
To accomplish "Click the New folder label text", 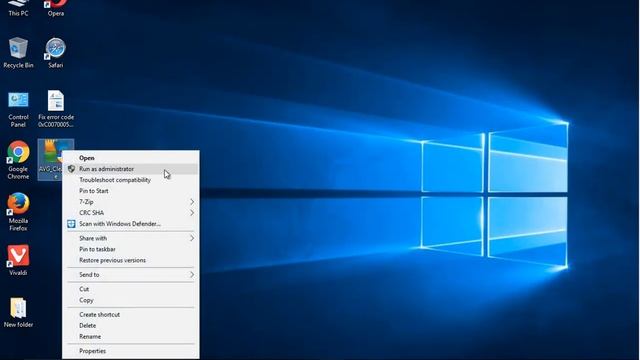I will [x=18, y=324].
